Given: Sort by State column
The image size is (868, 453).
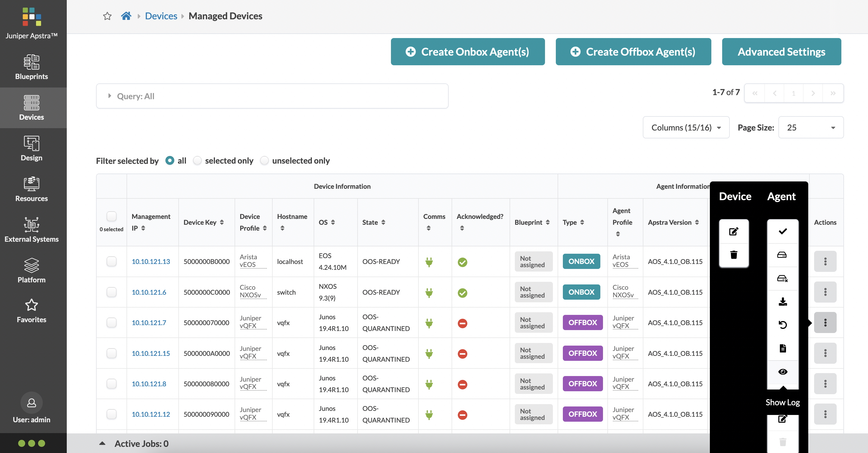Looking at the screenshot, I should 383,222.
